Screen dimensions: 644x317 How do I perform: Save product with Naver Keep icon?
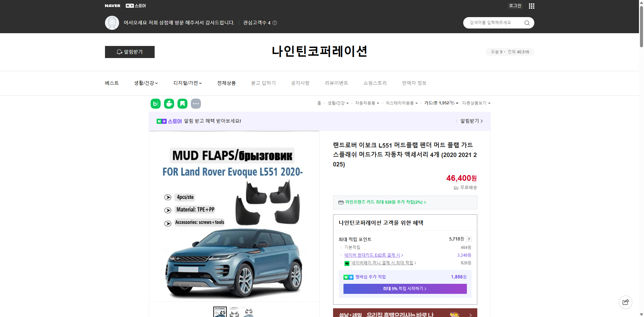click(182, 104)
